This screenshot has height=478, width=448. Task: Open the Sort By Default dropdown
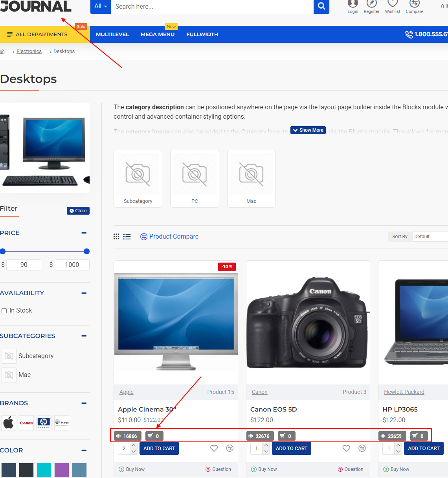pos(430,237)
